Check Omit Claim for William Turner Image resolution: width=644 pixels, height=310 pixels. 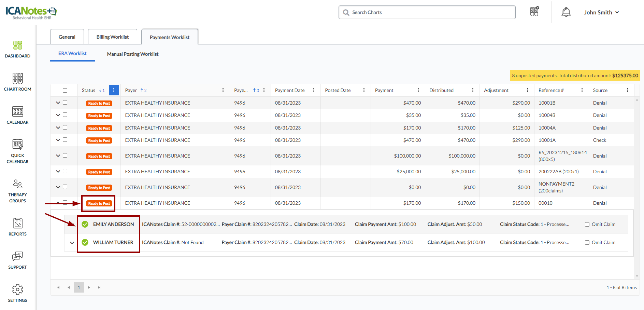point(587,243)
